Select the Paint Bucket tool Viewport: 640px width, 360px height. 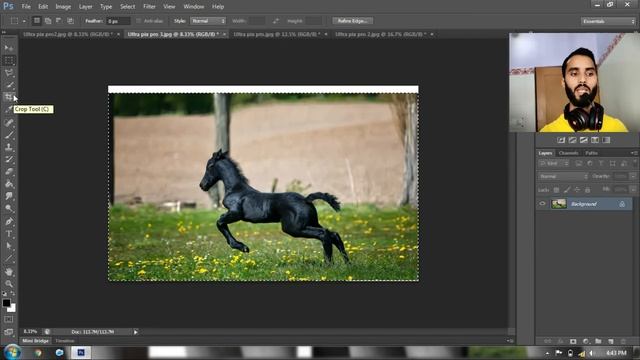coord(9,184)
